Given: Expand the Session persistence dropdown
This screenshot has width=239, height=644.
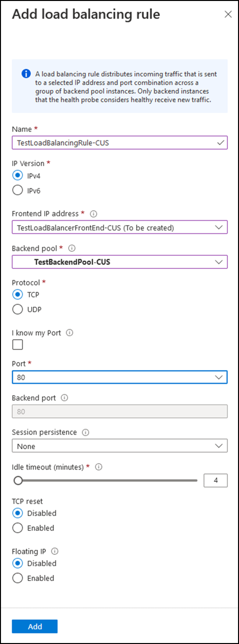Looking at the screenshot, I should (x=119, y=446).
